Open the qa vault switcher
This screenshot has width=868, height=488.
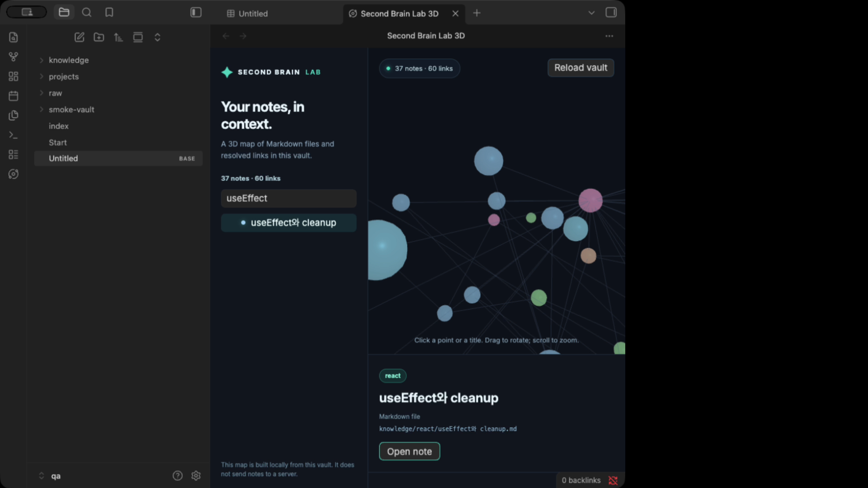coord(50,476)
